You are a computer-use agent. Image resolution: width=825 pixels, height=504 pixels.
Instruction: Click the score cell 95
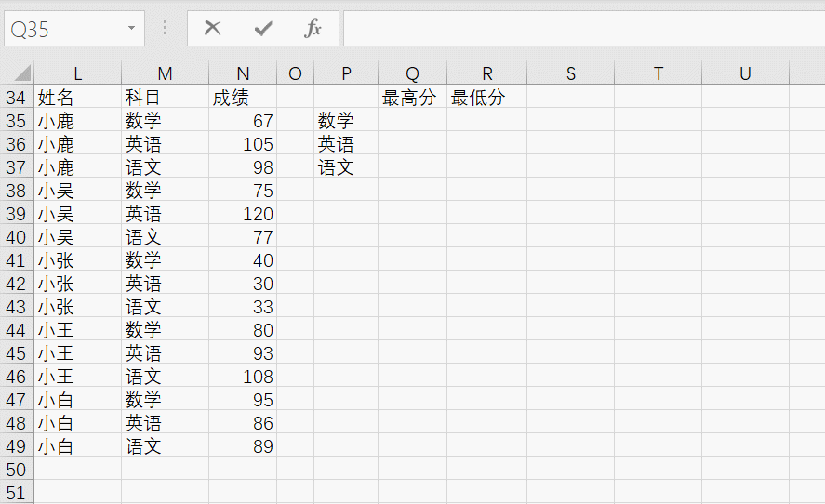click(x=243, y=400)
